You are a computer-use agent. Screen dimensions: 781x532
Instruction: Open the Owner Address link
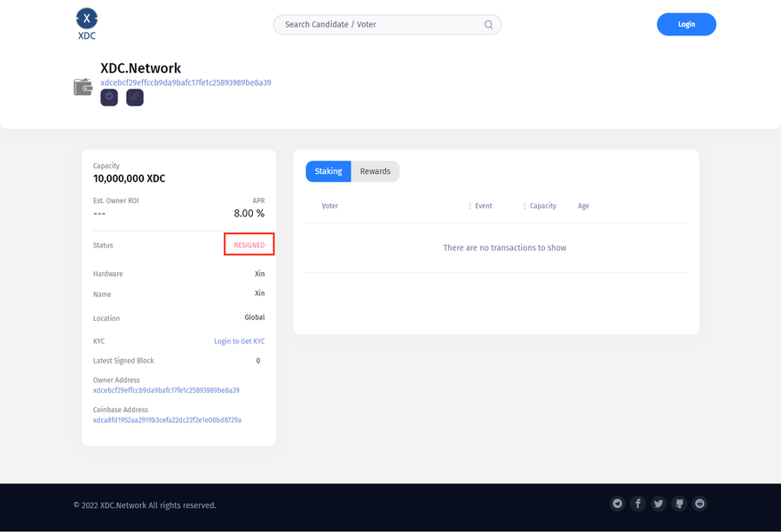[166, 390]
